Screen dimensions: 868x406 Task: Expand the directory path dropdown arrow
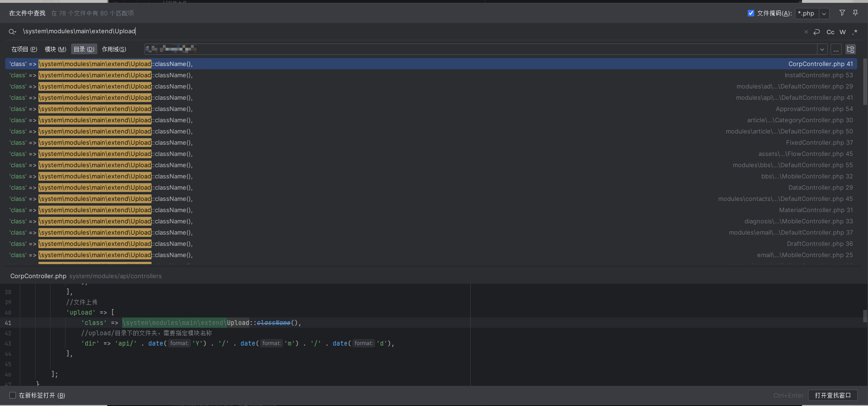coord(822,49)
